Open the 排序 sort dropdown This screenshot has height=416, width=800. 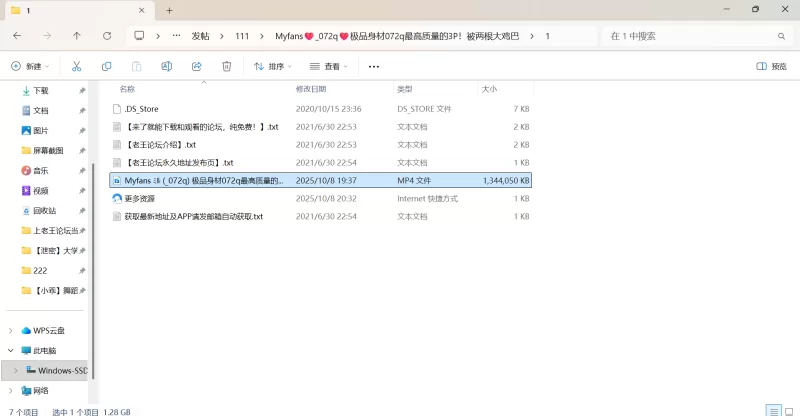pyautogui.click(x=272, y=66)
